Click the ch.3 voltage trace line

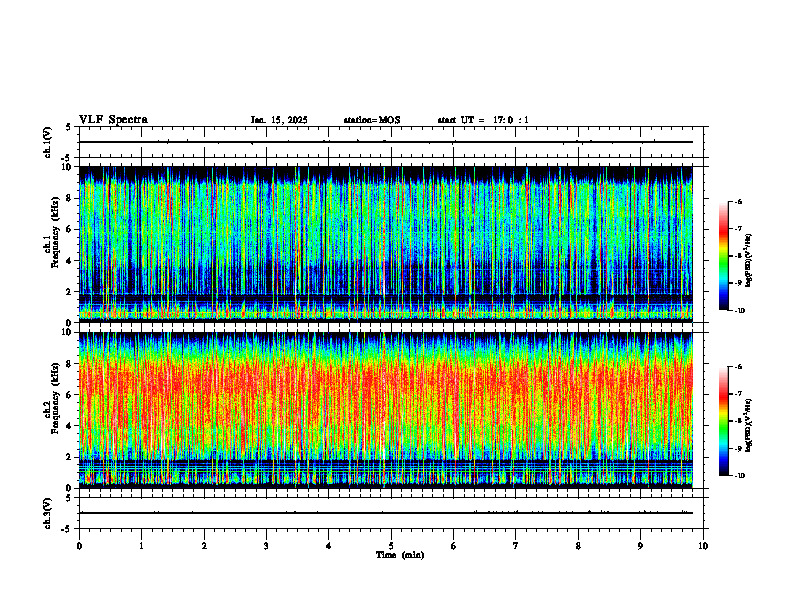(x=386, y=513)
